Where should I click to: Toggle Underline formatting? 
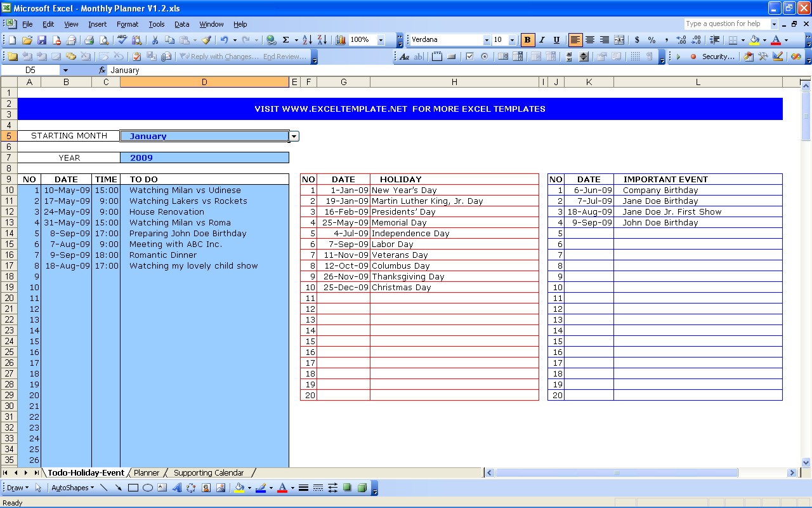pyautogui.click(x=557, y=40)
